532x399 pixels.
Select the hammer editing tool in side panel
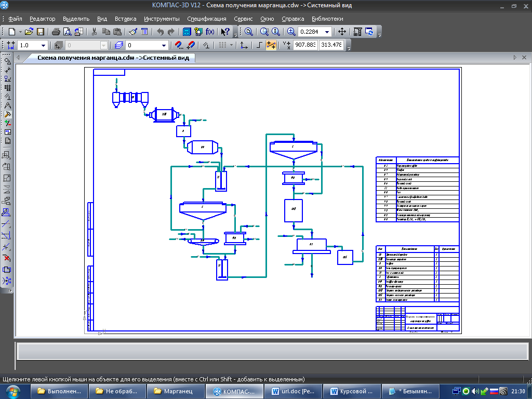[x=7, y=114]
